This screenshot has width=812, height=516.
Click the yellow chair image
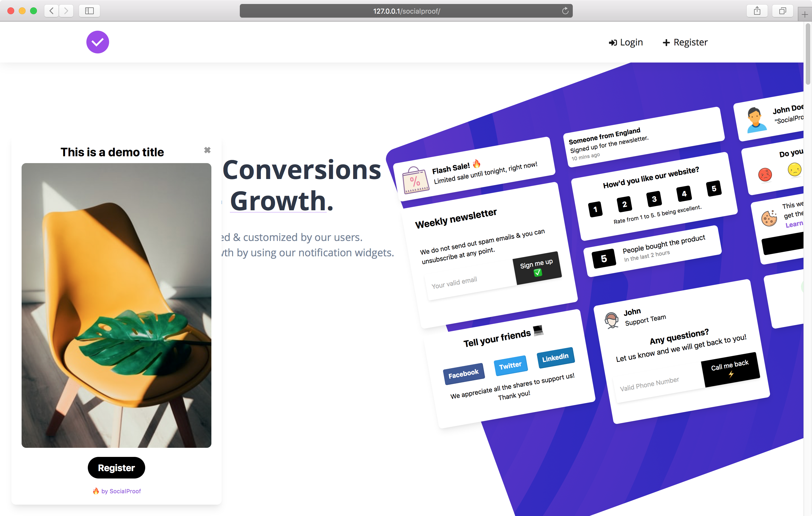116,305
